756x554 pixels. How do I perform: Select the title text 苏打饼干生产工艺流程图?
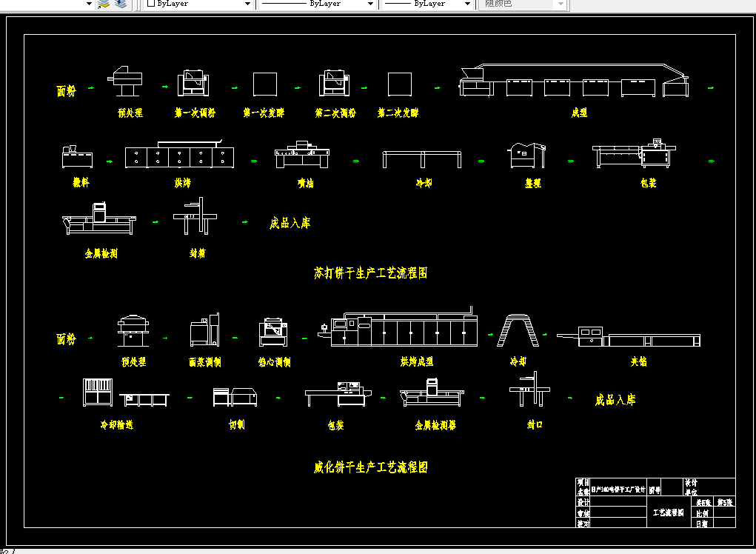(x=370, y=273)
